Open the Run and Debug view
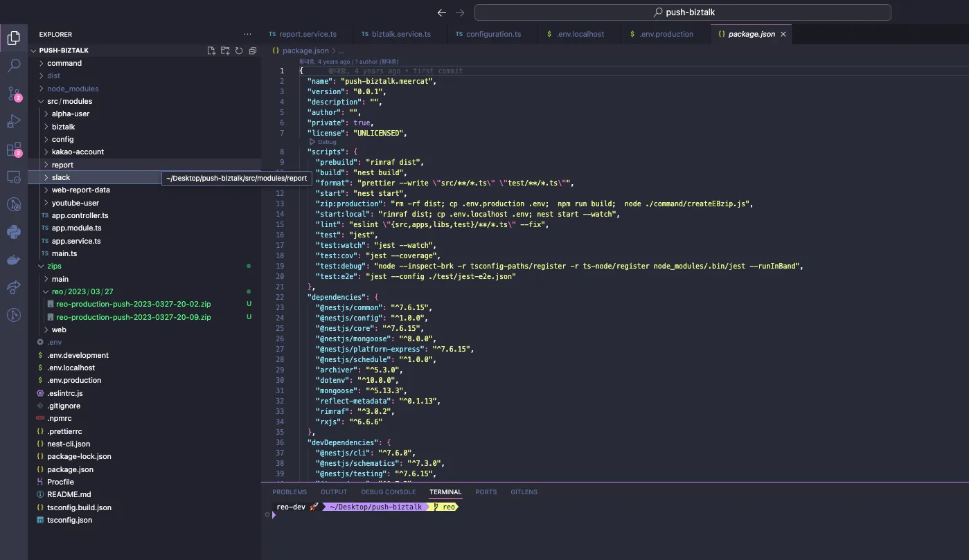This screenshot has width=969, height=560. [x=14, y=121]
